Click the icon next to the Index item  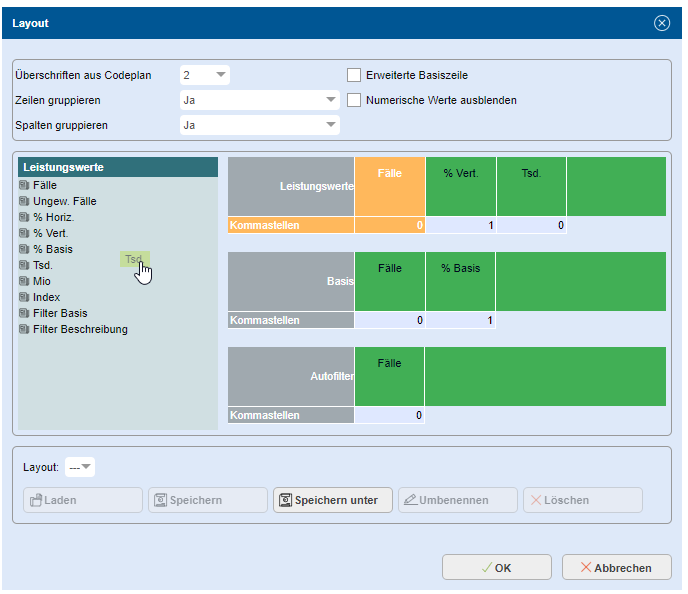24,298
